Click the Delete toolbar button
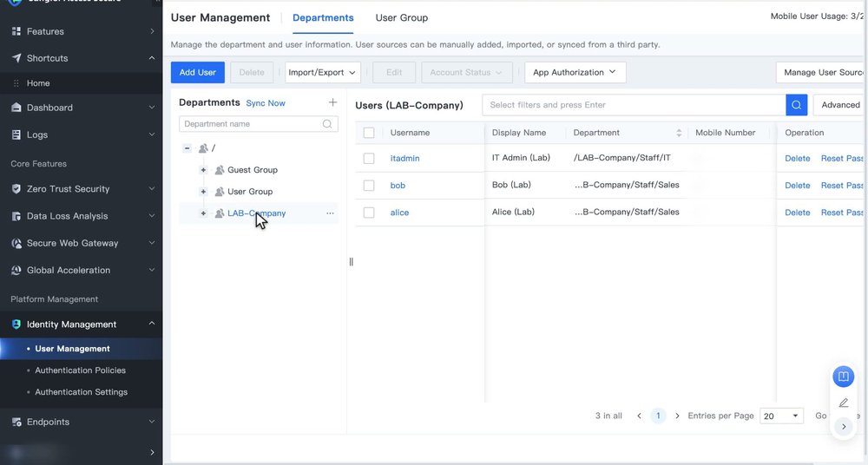 click(252, 73)
